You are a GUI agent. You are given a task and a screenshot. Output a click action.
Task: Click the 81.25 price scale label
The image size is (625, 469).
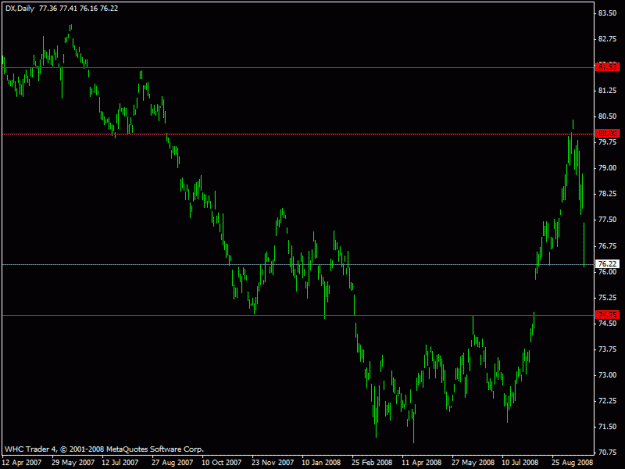click(x=607, y=91)
